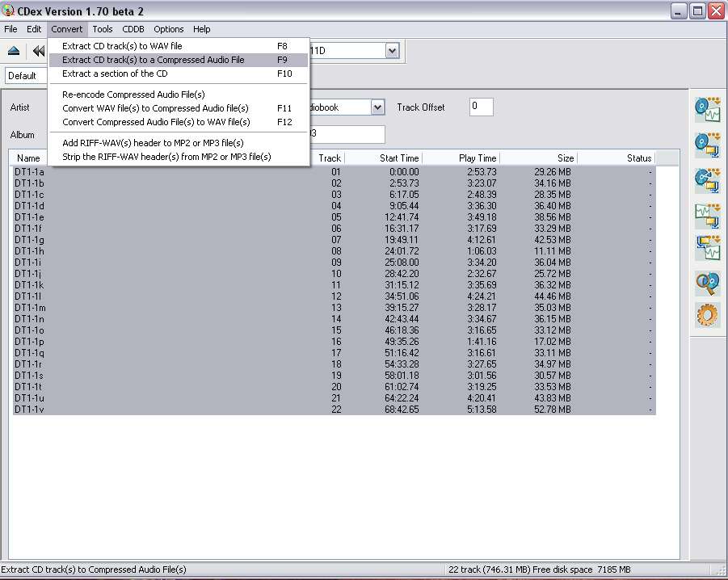Screen dimensions: 728x580
Task: Click the remote CDDB query magnifier icon
Action: (707, 284)
